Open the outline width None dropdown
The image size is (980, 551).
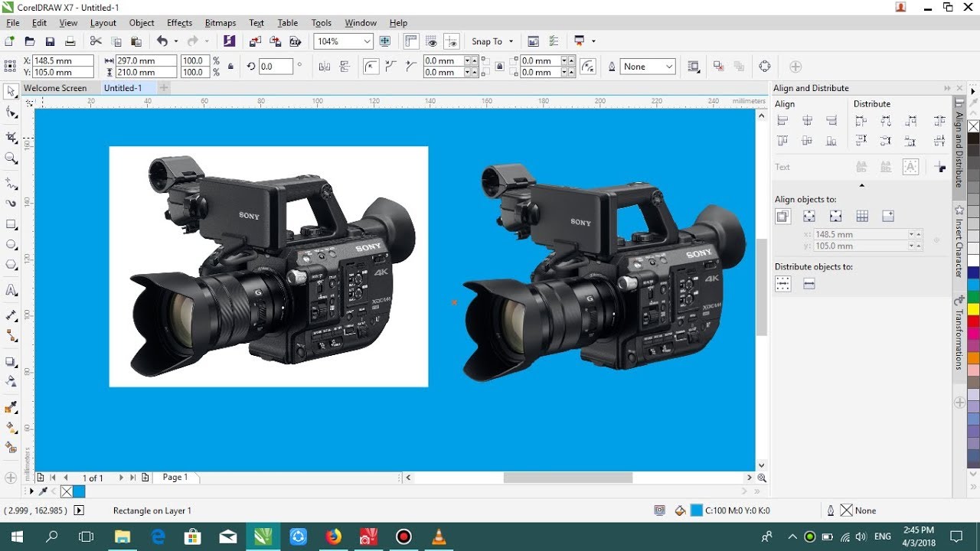click(669, 67)
